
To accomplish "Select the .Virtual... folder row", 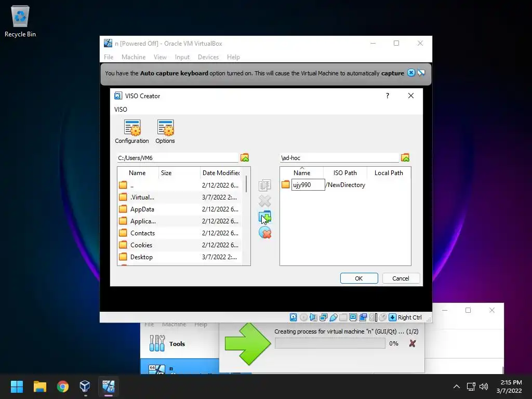I will pos(180,197).
